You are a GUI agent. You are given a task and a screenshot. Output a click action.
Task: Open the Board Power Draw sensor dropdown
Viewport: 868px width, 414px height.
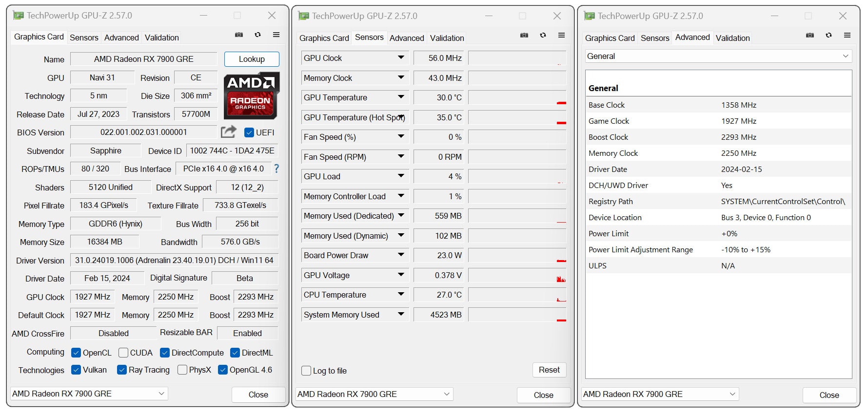[x=401, y=255]
